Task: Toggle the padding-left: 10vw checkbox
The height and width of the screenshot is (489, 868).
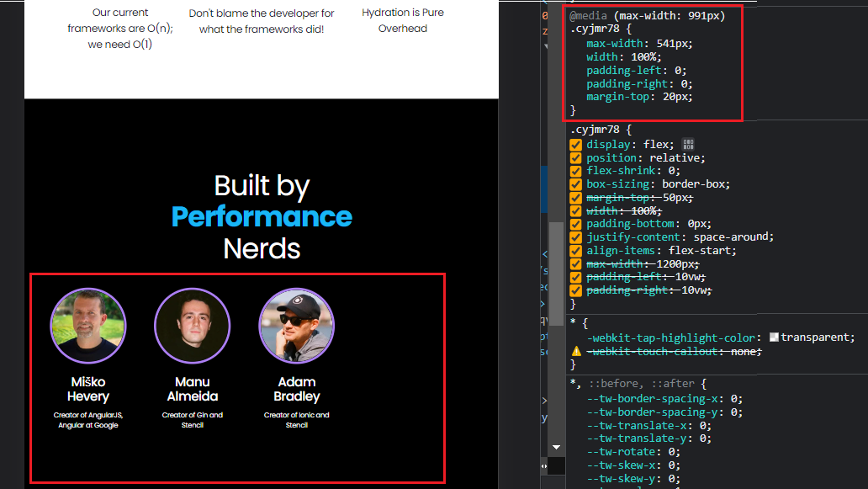Action: (575, 277)
